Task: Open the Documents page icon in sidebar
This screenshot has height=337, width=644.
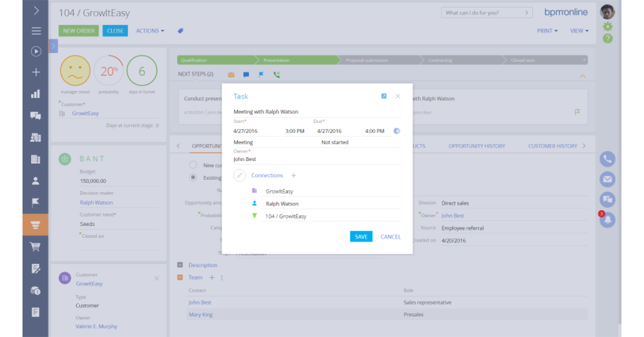Action: [35, 312]
